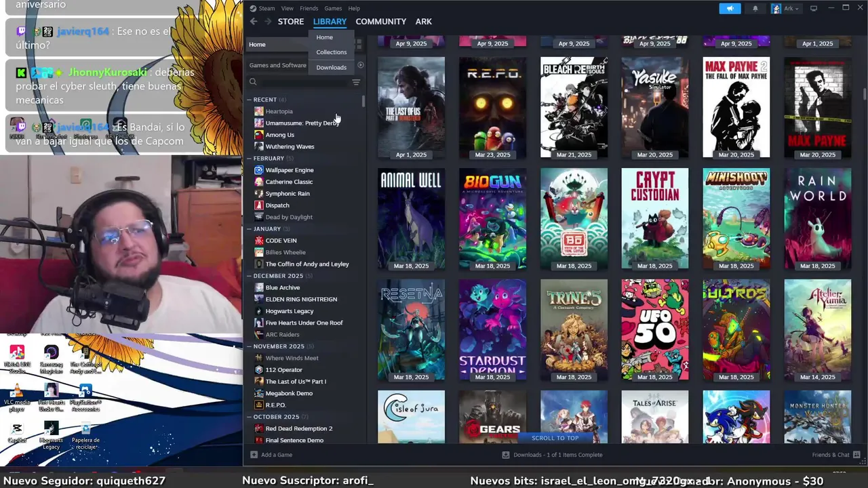Click the Add a Game plus icon
The image size is (868, 488).
pyautogui.click(x=254, y=455)
